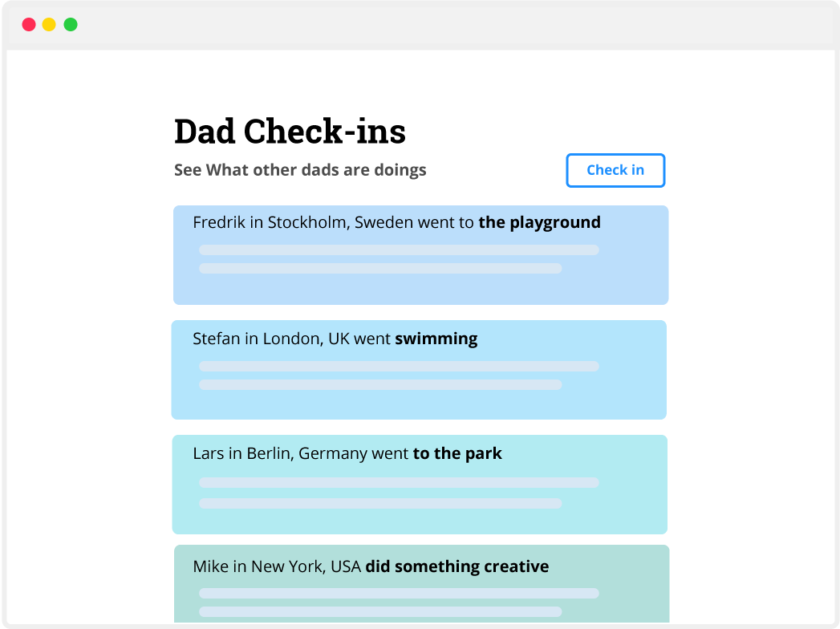The height and width of the screenshot is (629, 840).
Task: Click the bold "to the park" text
Action: click(x=457, y=453)
